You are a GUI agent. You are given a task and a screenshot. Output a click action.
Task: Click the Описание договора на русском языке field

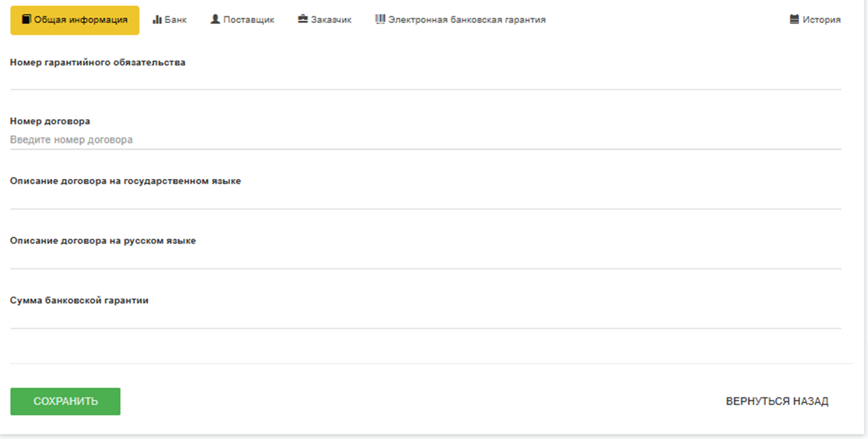click(x=425, y=259)
